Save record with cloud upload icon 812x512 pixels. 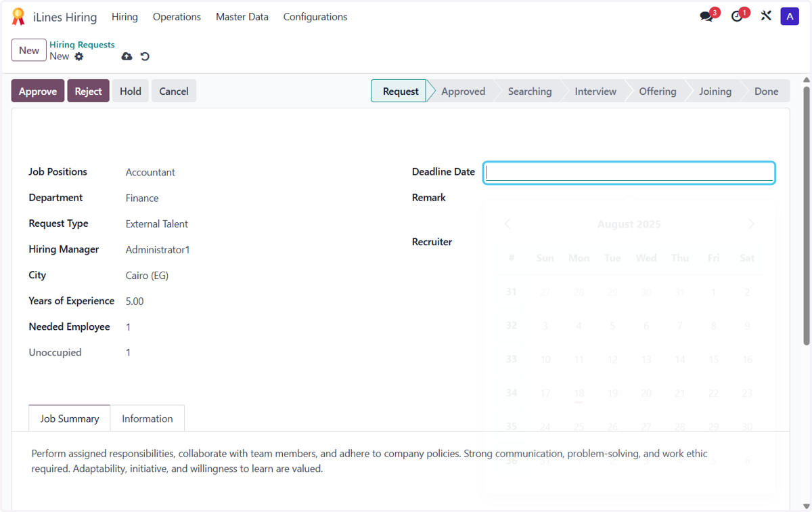pyautogui.click(x=127, y=56)
